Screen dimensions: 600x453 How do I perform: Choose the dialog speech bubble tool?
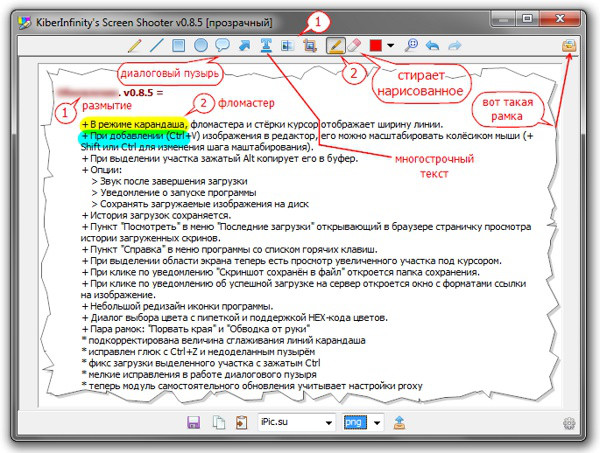click(222, 46)
